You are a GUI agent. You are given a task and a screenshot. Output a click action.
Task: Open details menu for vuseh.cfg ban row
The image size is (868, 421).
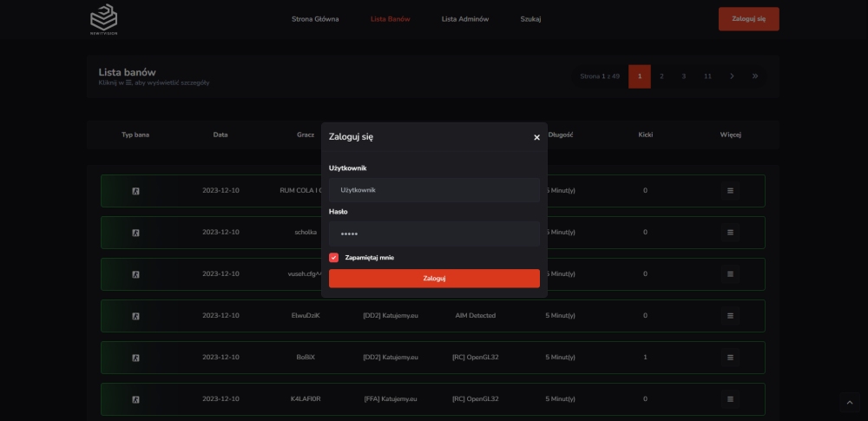tap(730, 273)
